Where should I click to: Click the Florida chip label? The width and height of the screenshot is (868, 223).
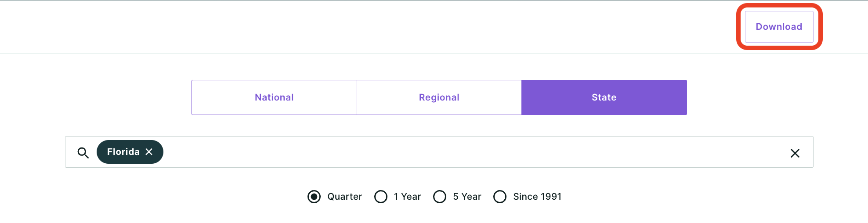coord(123,152)
